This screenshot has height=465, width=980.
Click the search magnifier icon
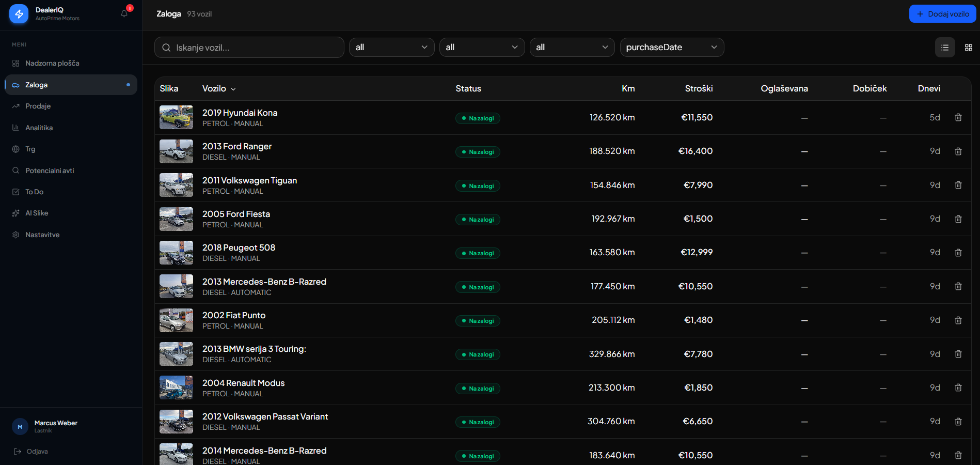click(x=166, y=48)
